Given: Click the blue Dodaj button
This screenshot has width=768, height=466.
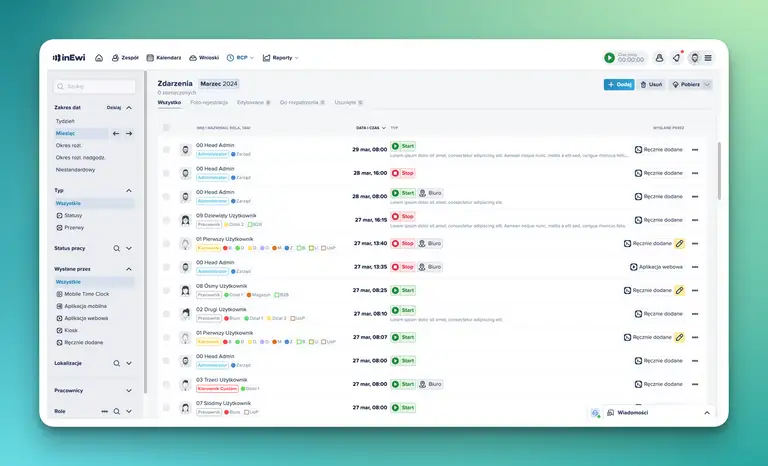Looking at the screenshot, I should click(619, 85).
